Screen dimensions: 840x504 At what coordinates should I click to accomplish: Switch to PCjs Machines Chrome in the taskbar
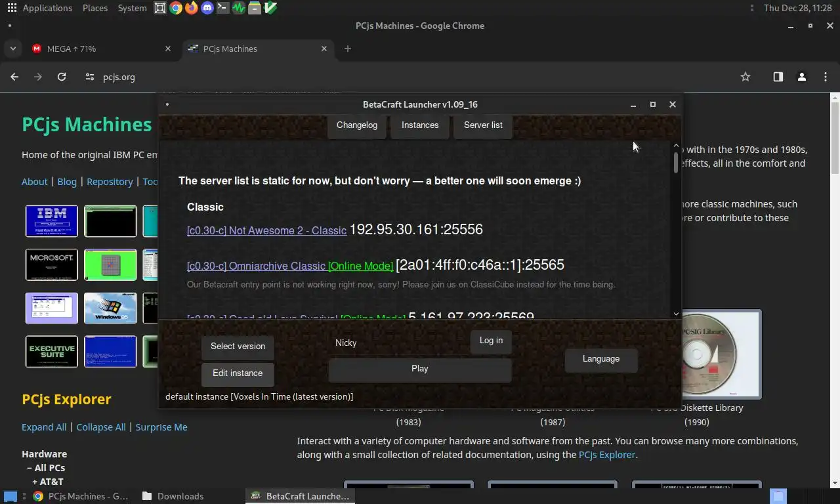tap(81, 496)
